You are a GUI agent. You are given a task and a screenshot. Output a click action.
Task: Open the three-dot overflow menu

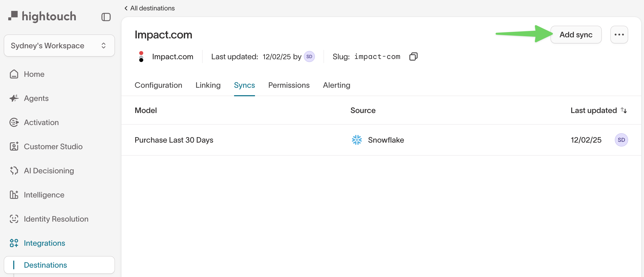tap(619, 34)
